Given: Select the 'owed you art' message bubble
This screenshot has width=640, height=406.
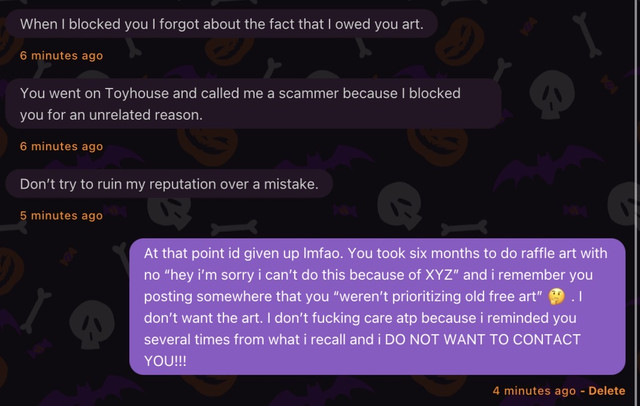Looking at the screenshot, I should point(222,24).
